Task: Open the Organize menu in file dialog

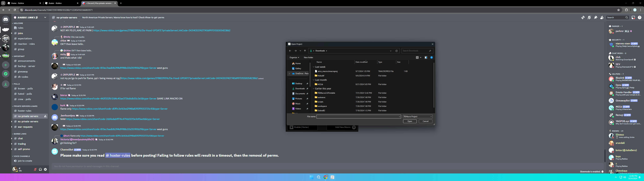Action: [294, 57]
